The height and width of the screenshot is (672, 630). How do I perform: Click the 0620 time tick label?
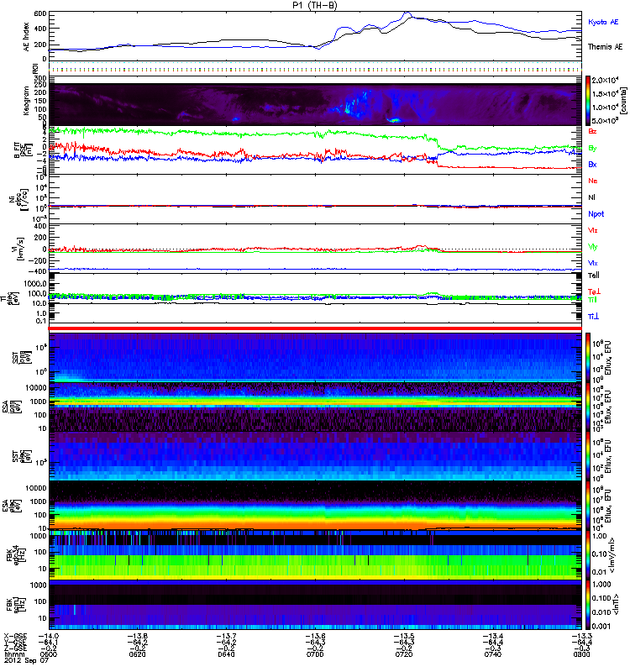click(137, 654)
